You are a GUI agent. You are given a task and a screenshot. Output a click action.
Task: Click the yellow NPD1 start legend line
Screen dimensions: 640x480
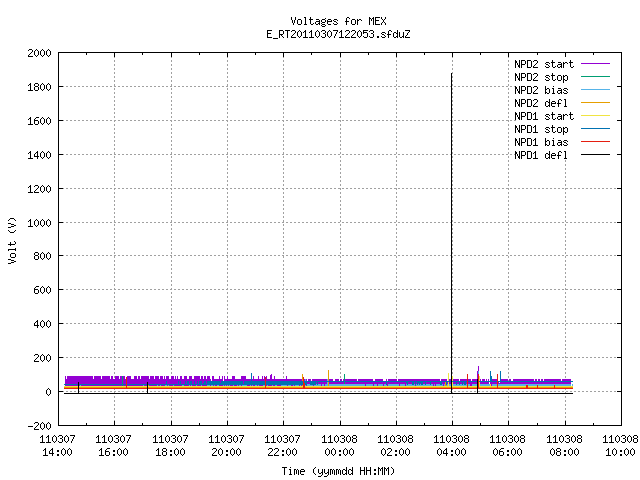pos(595,116)
